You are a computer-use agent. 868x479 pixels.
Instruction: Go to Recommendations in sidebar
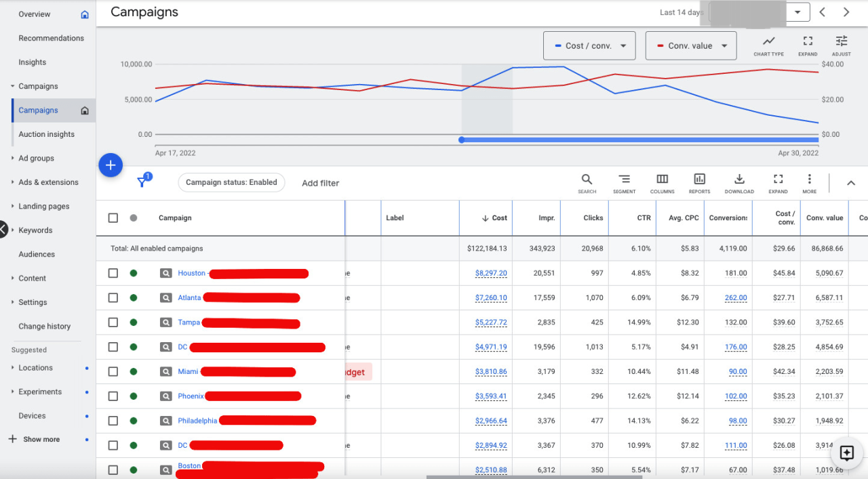tap(51, 39)
